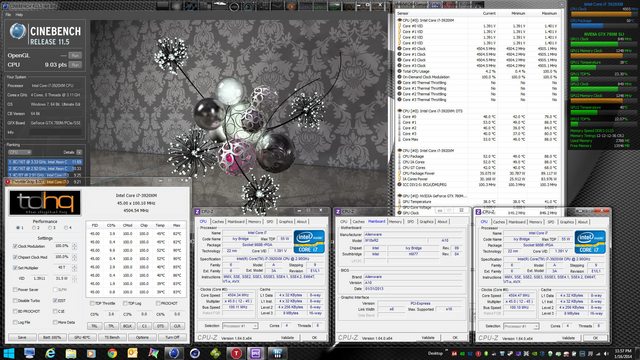The height and width of the screenshot is (360, 640).
Task: Open Selection dropdown in left CPU-Z window
Action: 240,326
